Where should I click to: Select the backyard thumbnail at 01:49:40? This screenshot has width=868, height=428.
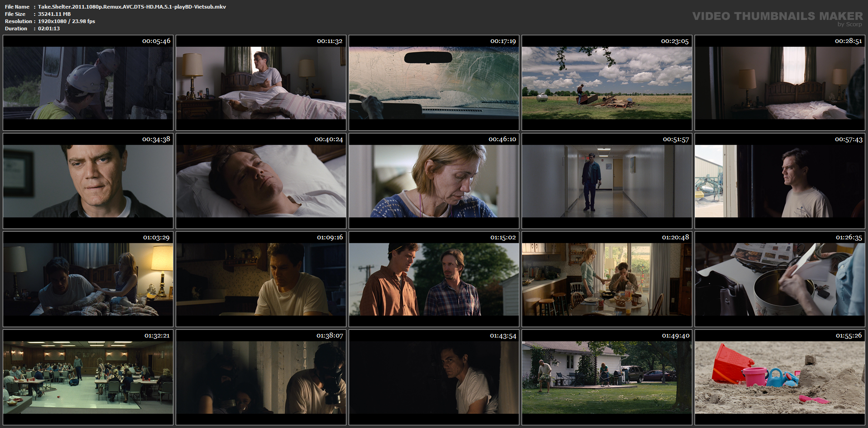[607, 377]
